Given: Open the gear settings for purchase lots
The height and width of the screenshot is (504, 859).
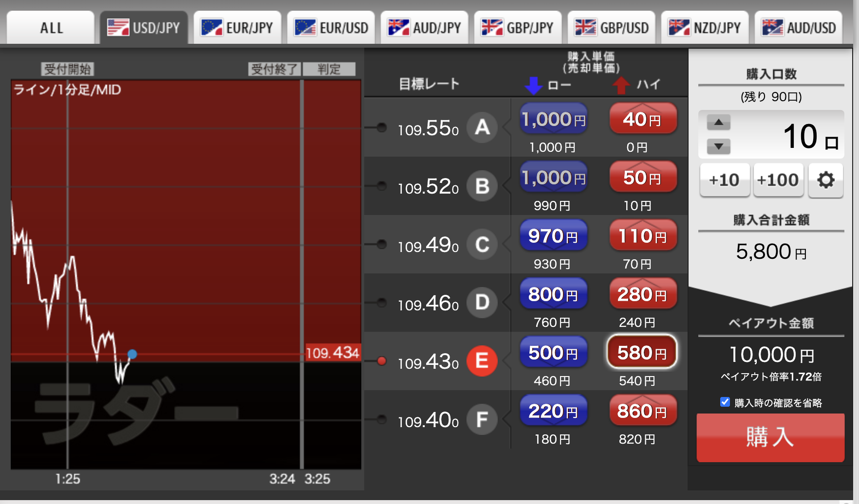Looking at the screenshot, I should click(x=825, y=180).
